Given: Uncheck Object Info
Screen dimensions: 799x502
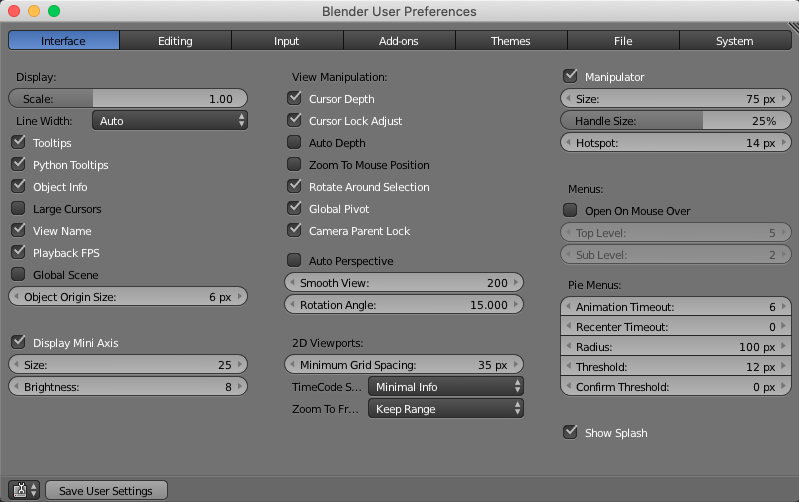Looking at the screenshot, I should pyautogui.click(x=18, y=186).
